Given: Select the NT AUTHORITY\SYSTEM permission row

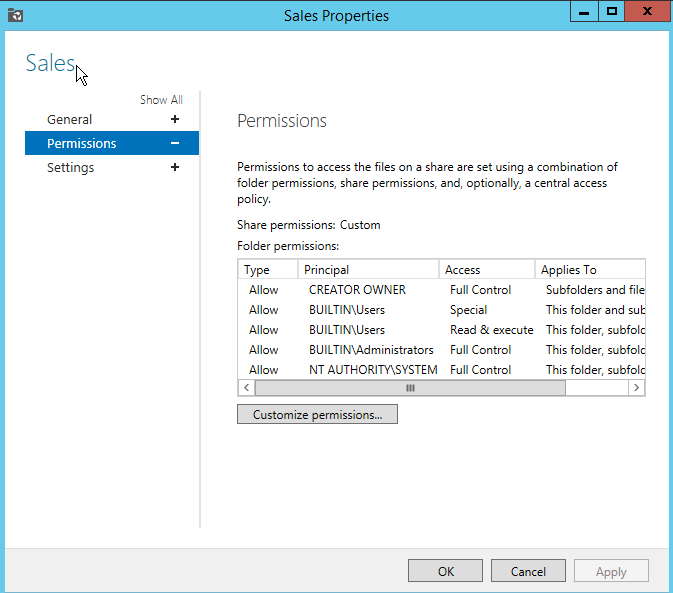Looking at the screenshot, I should pyautogui.click(x=440, y=370).
